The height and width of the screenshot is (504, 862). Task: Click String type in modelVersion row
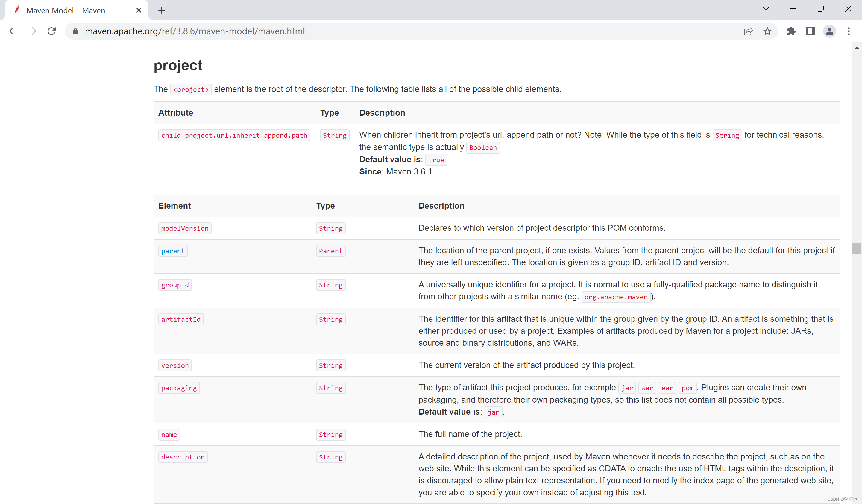tap(330, 228)
